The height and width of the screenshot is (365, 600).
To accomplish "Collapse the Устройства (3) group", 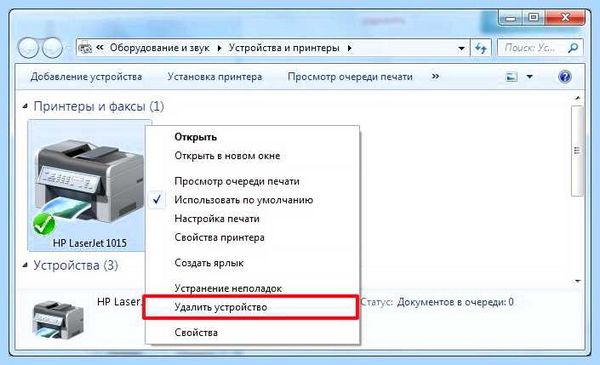I will pyautogui.click(x=25, y=265).
